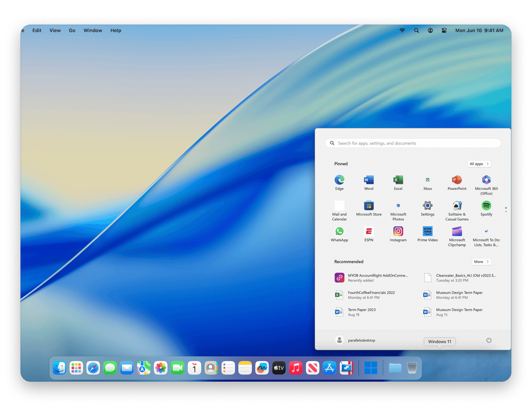Open Museum Design Term Paper from Aug 15
The width and height of the screenshot is (532, 409).
tap(453, 312)
